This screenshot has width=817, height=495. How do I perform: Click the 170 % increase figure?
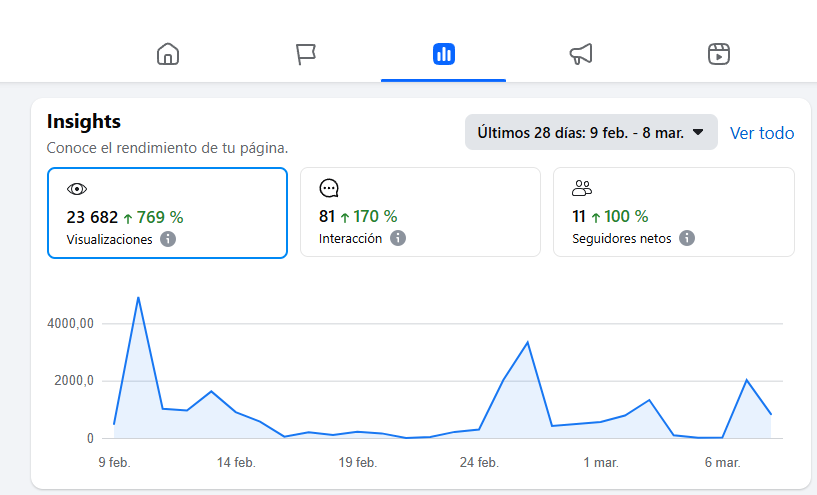(375, 216)
